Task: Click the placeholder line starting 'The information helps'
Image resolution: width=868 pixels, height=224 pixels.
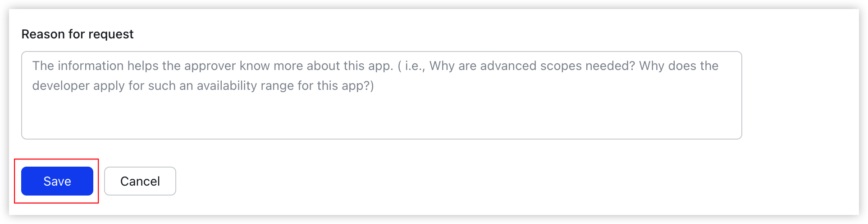Action: (x=375, y=66)
